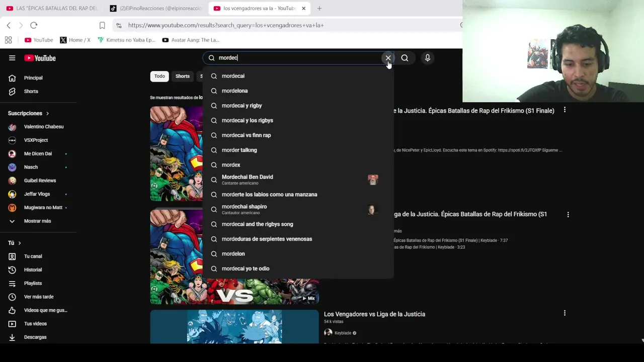Choose the Mordechai Ben David suggestion
The image size is (644, 362).
click(298, 179)
